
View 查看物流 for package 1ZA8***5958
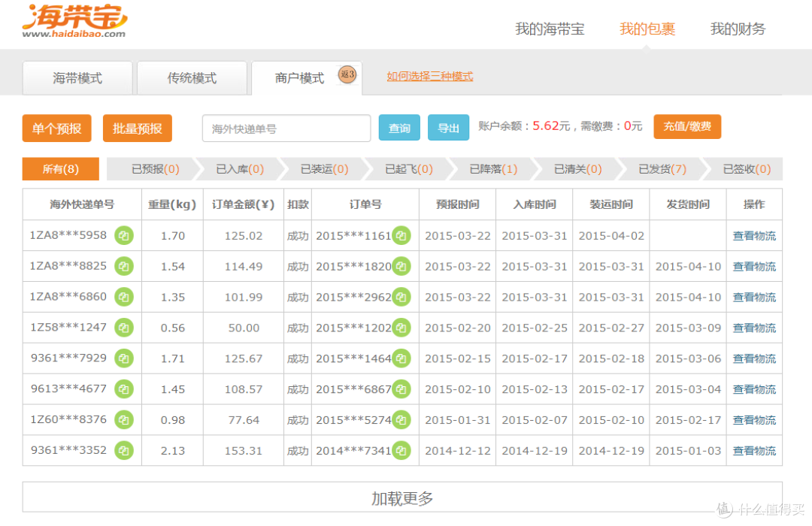click(x=754, y=236)
